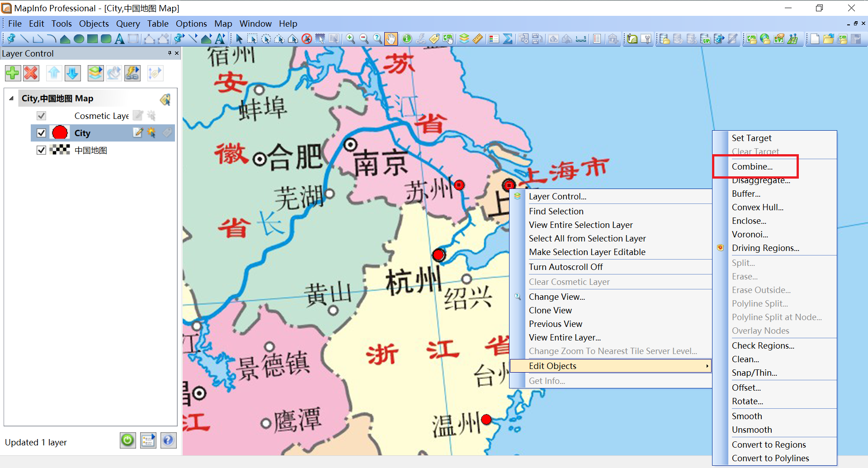
Task: Open the Objects menu
Action: click(x=94, y=24)
